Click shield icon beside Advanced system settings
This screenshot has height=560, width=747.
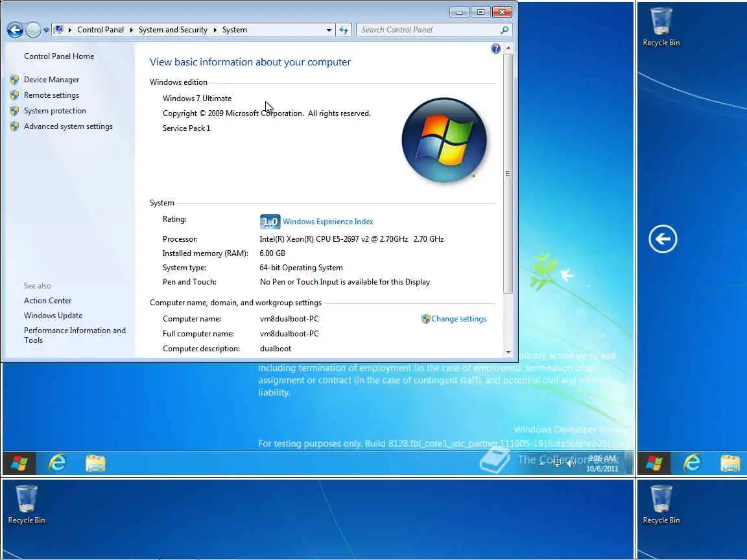point(14,126)
